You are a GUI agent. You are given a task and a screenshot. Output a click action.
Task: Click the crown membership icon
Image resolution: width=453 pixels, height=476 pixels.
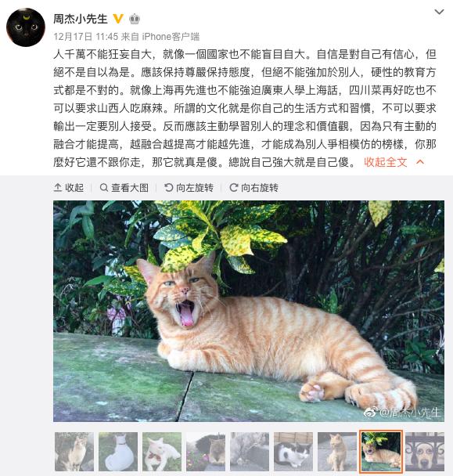(x=135, y=19)
